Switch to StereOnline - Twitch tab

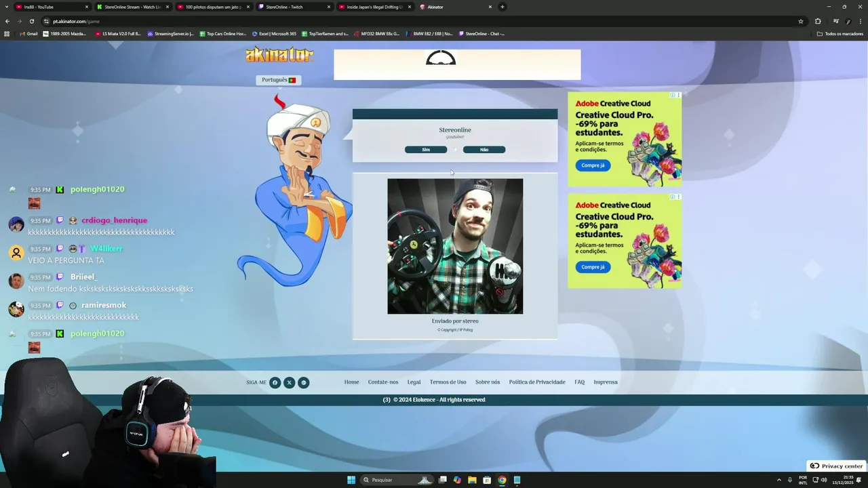coord(294,7)
